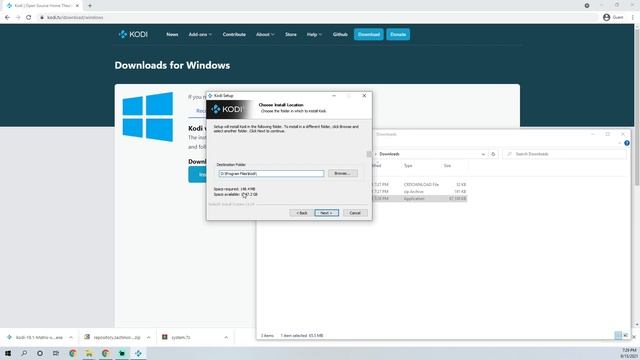The width and height of the screenshot is (640, 360).
Task: Close the Kodi Setup dialog
Action: (x=364, y=96)
